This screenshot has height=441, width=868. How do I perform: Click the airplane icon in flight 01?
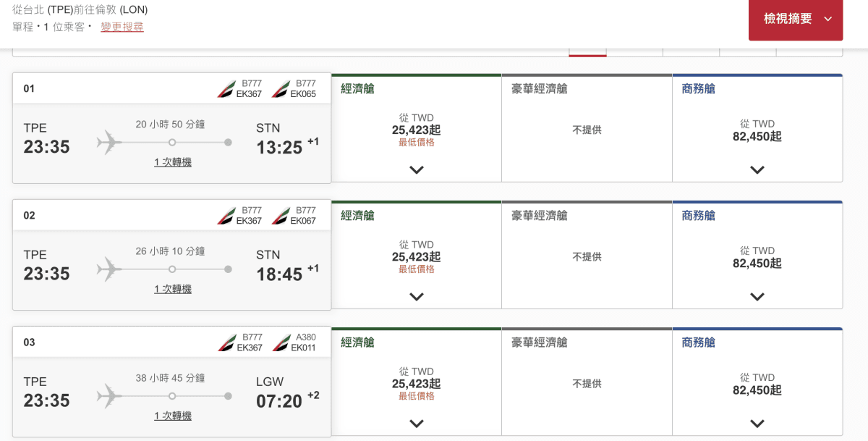[x=109, y=142]
